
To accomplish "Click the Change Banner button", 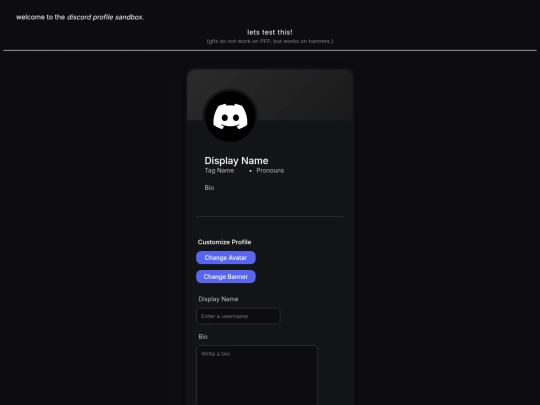I will click(x=226, y=277).
